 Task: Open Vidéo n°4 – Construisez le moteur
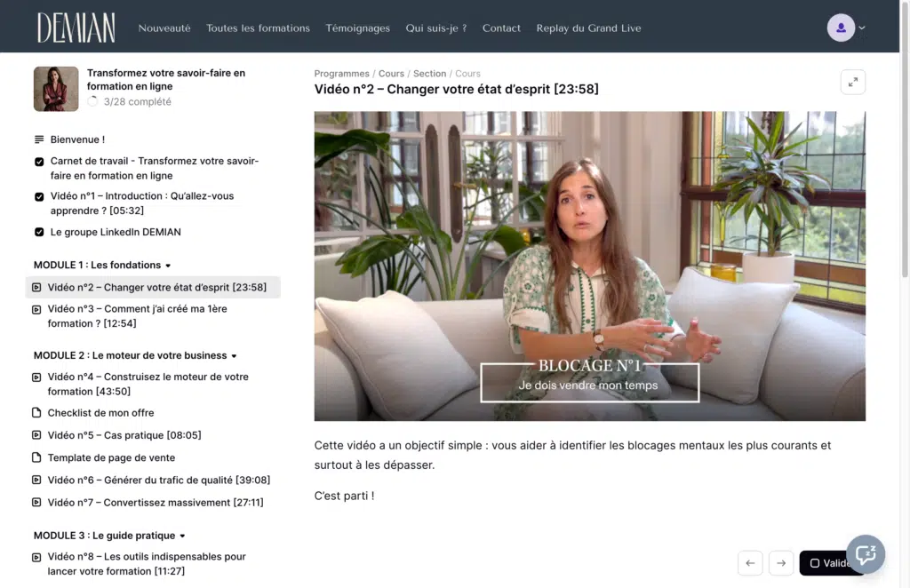pyautogui.click(x=148, y=384)
